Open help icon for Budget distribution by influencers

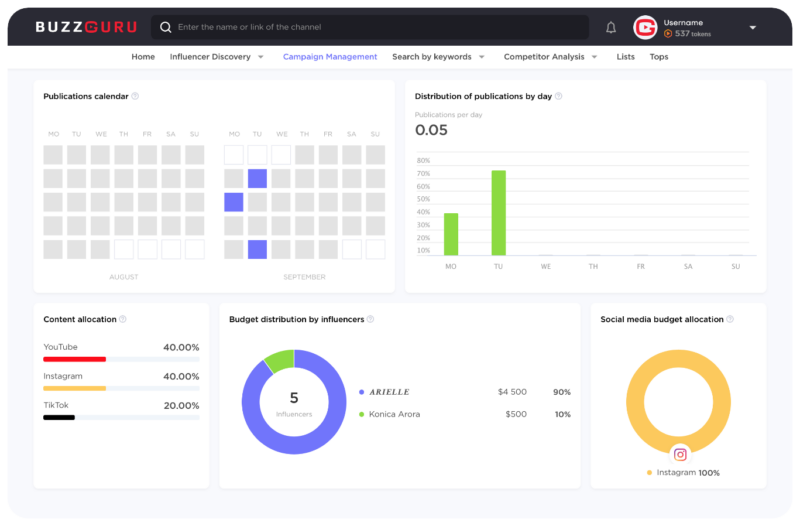click(370, 319)
